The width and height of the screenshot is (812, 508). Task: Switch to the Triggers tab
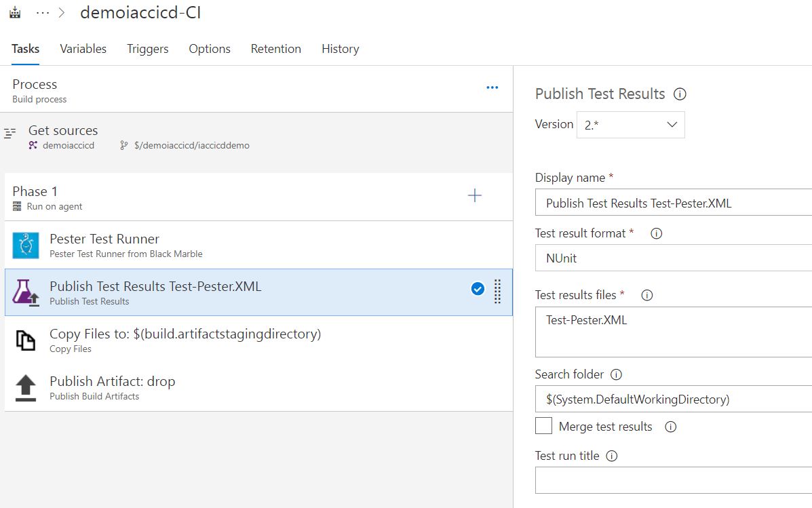[x=148, y=49]
